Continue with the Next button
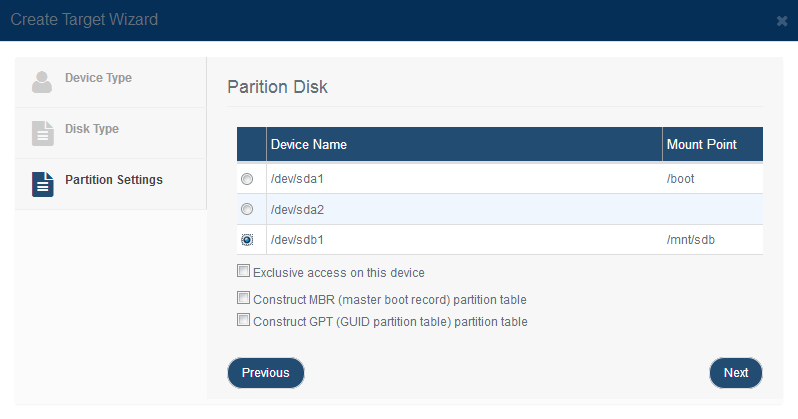 (736, 373)
